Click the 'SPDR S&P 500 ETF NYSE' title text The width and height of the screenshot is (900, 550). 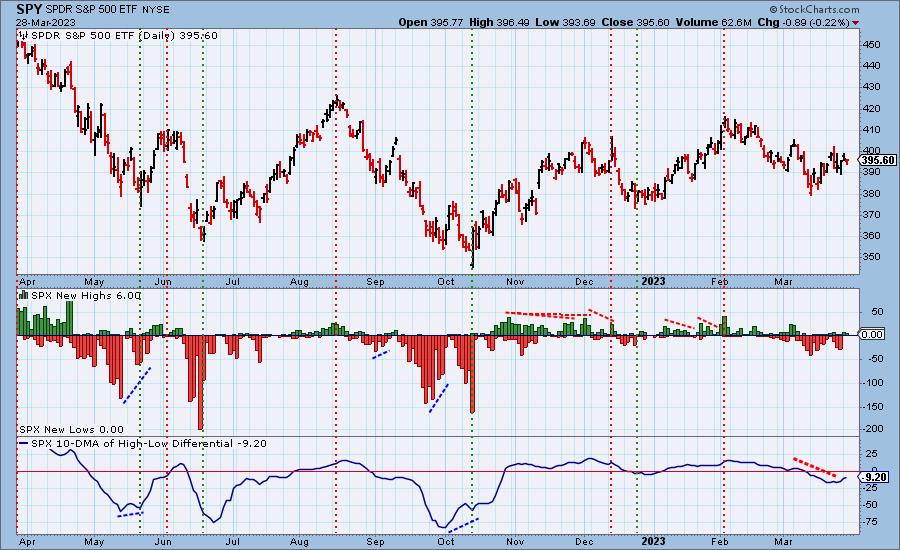coord(107,10)
